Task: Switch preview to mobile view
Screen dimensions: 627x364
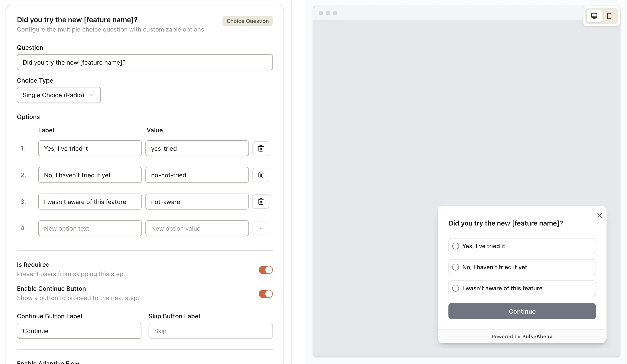Action: 609,16
